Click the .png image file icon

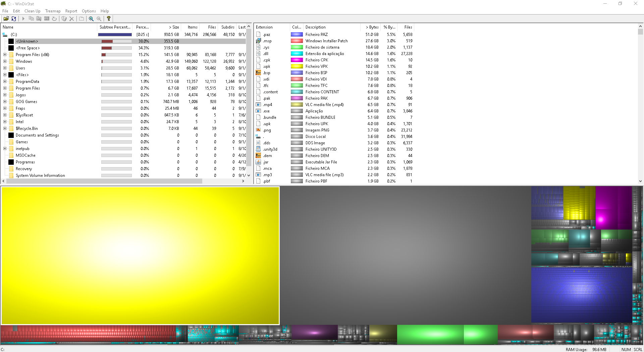pyautogui.click(x=258, y=130)
